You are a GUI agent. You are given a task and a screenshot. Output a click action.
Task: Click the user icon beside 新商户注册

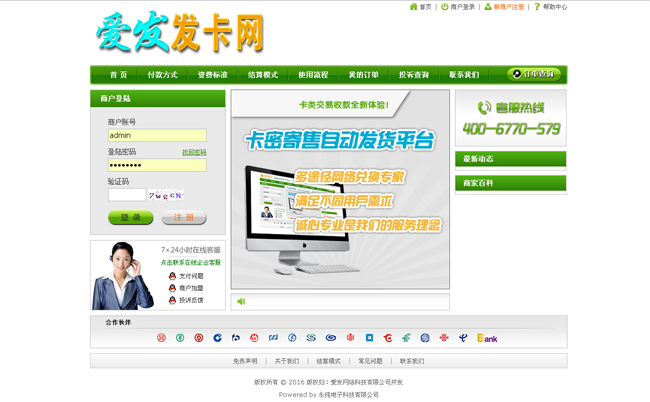pos(488,7)
